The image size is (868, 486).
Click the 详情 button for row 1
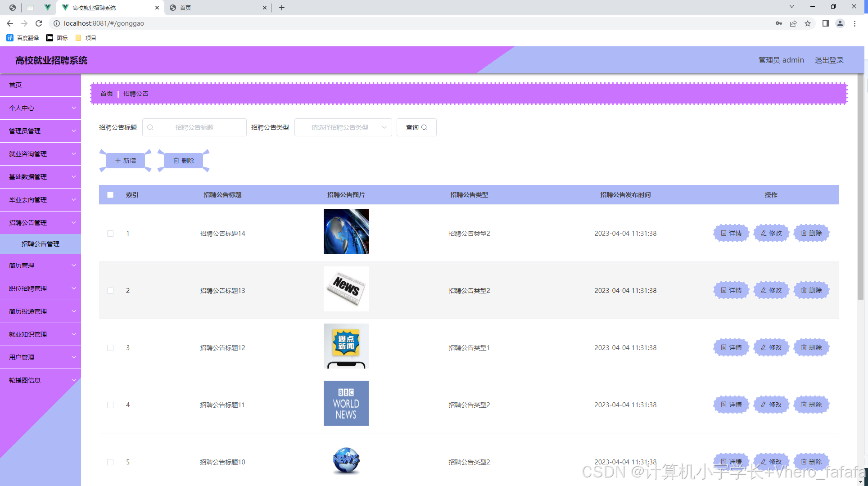click(x=731, y=233)
